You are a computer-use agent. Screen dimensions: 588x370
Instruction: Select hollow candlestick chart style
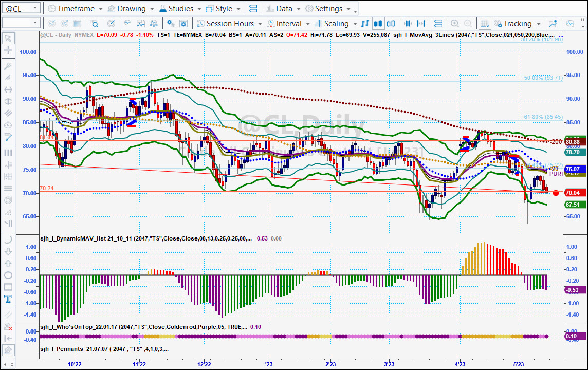coord(391,24)
